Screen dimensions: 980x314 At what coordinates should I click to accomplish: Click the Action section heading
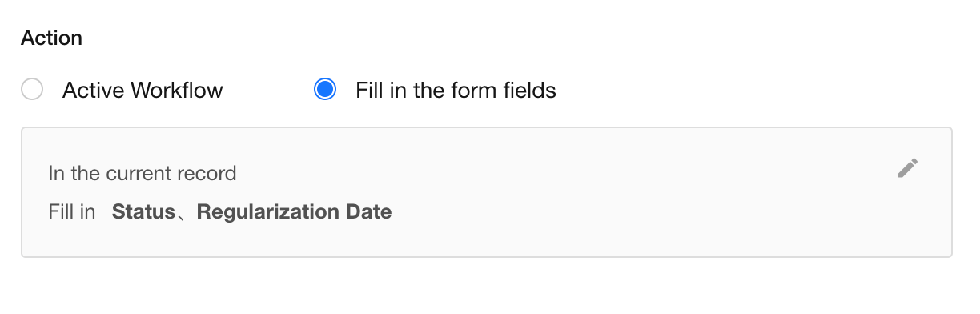point(51,38)
